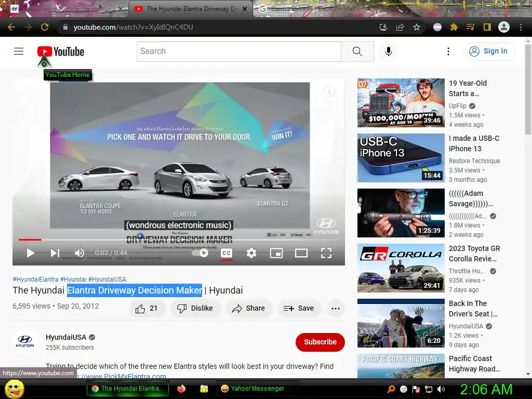The height and width of the screenshot is (399, 532).
Task: Share the video
Action: pos(249,309)
